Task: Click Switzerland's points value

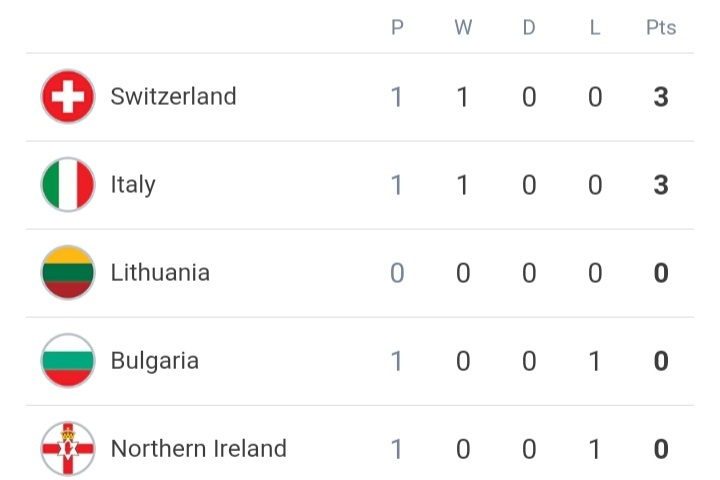Action: pyautogui.click(x=661, y=97)
